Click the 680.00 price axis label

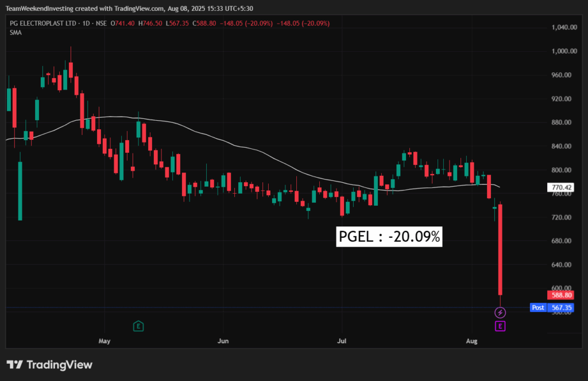562,241
